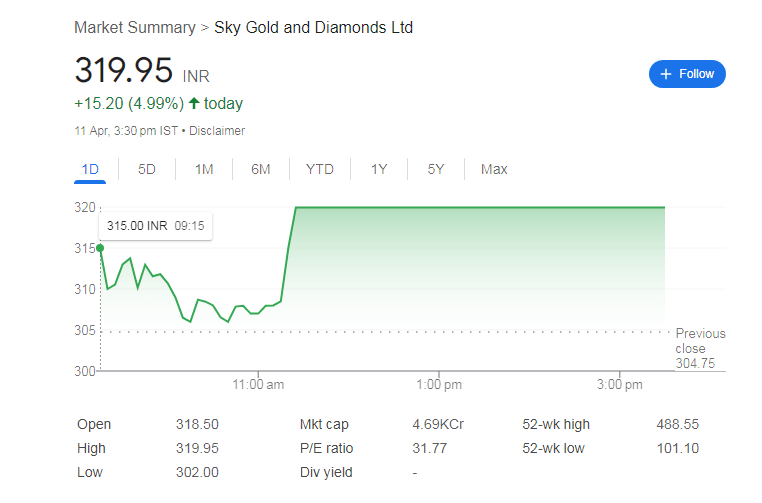
Task: Show the 6M price history
Action: point(261,169)
